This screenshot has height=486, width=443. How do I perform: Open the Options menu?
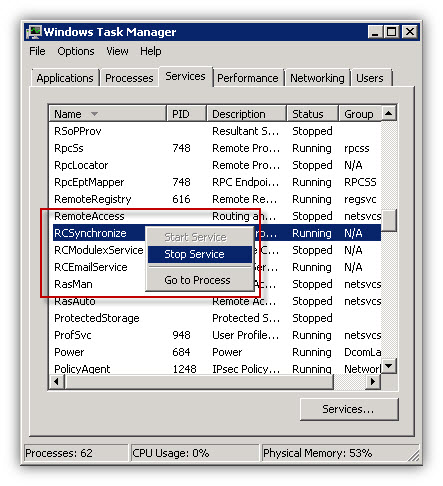click(76, 51)
